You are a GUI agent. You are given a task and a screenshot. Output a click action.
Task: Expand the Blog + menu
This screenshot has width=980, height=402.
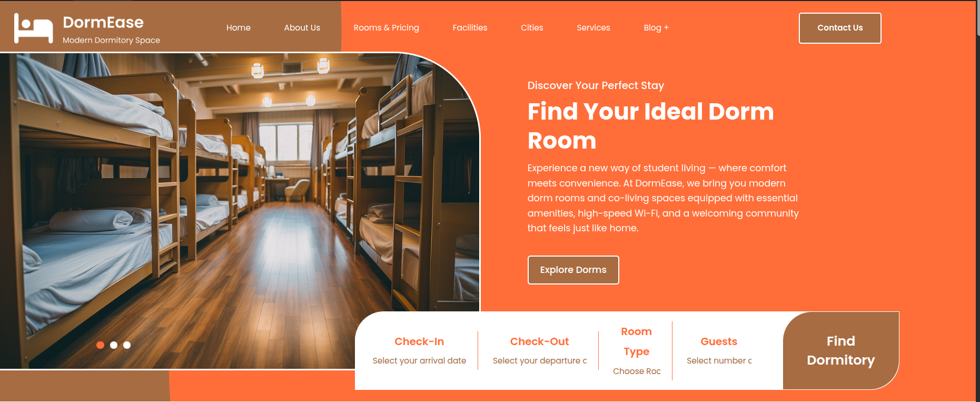click(656, 27)
